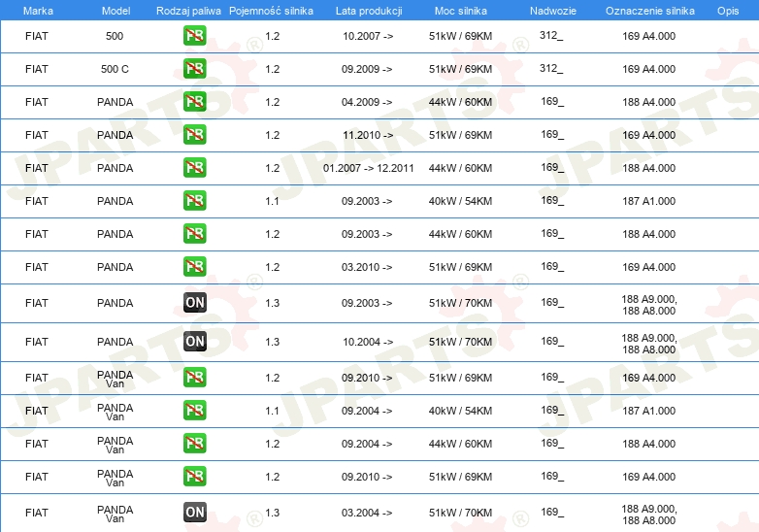Click the production date '11.2010 ->'
The width and height of the screenshot is (759, 532).
click(x=368, y=135)
